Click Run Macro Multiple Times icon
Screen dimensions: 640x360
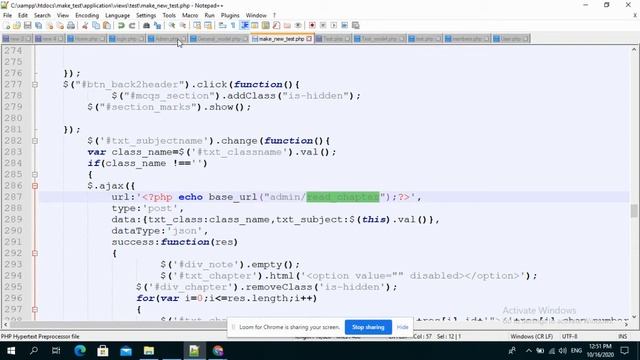point(344,25)
